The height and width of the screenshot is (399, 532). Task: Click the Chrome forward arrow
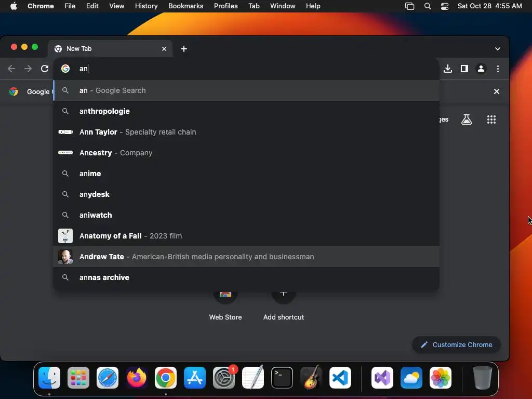pos(28,69)
